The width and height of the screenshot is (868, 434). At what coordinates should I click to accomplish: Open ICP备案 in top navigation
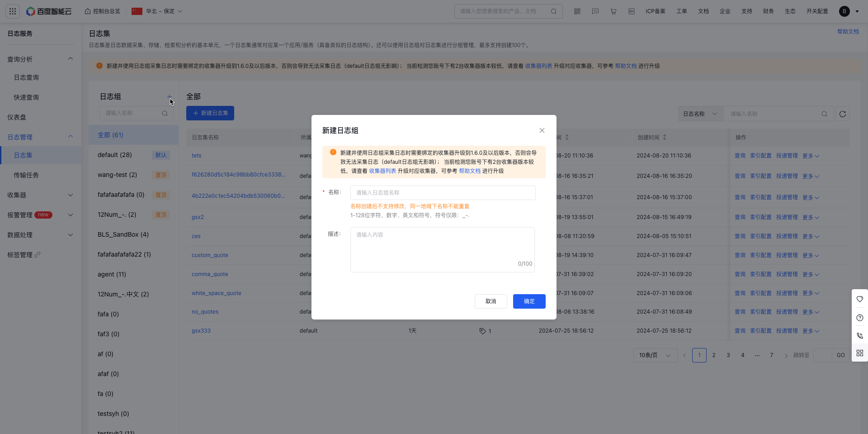click(656, 11)
